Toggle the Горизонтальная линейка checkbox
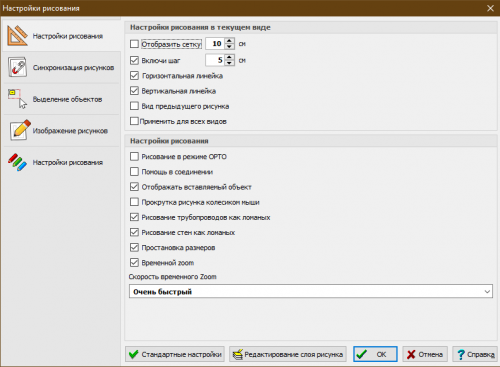Viewport: 500px width, 367px height. tap(134, 76)
